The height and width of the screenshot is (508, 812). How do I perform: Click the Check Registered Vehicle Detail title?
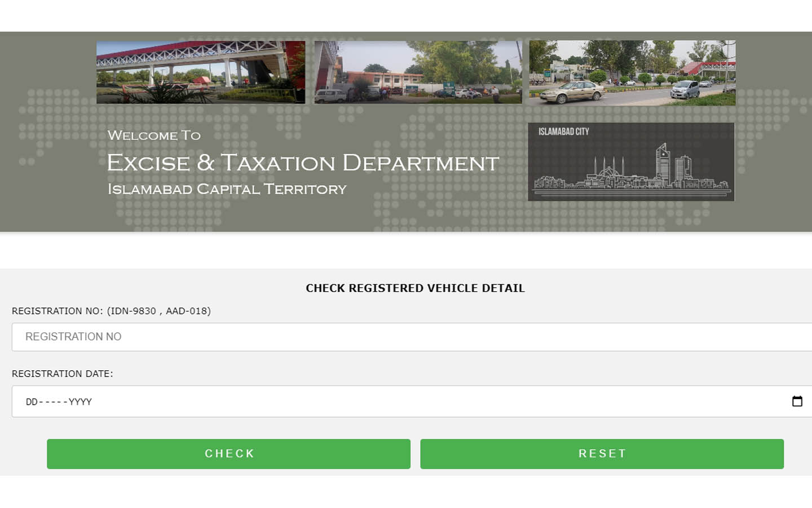[x=415, y=288]
